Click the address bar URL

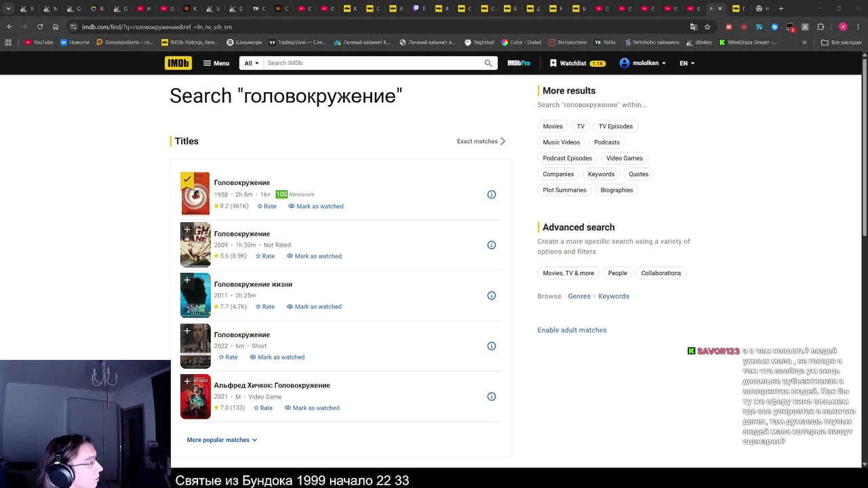pos(157,27)
